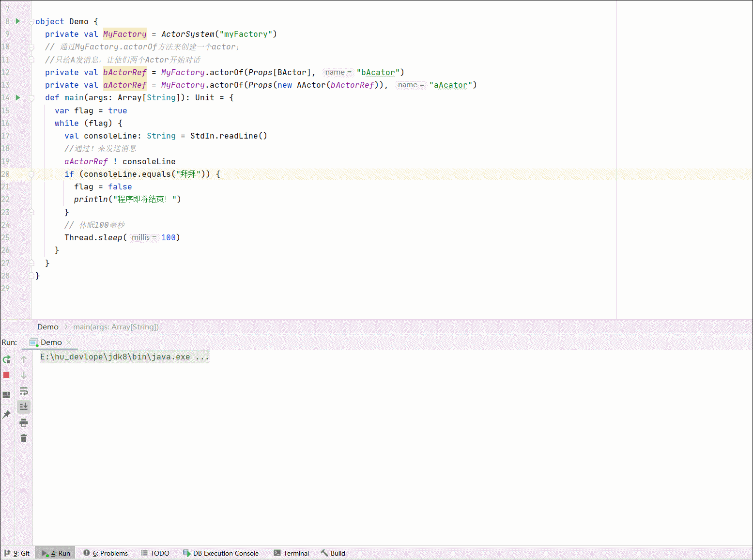This screenshot has height=560, width=753.
Task: Click the fold end marker at line 27
Action: tap(31, 263)
